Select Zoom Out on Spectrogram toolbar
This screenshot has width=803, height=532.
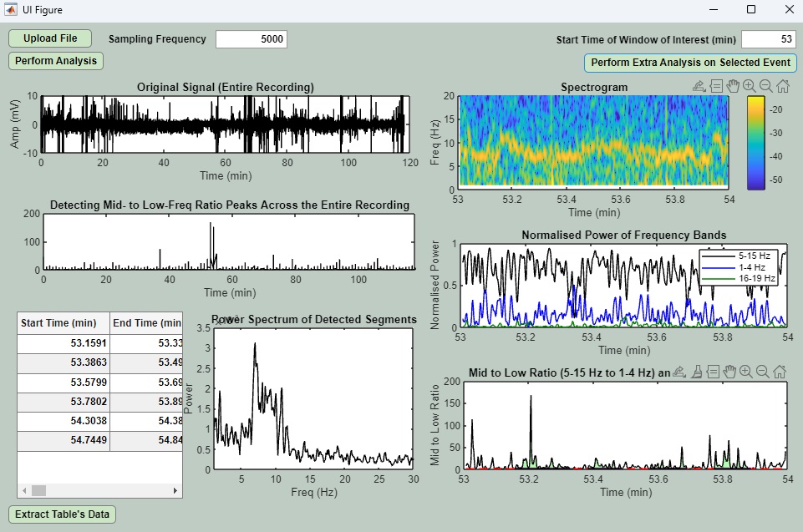pyautogui.click(x=765, y=86)
